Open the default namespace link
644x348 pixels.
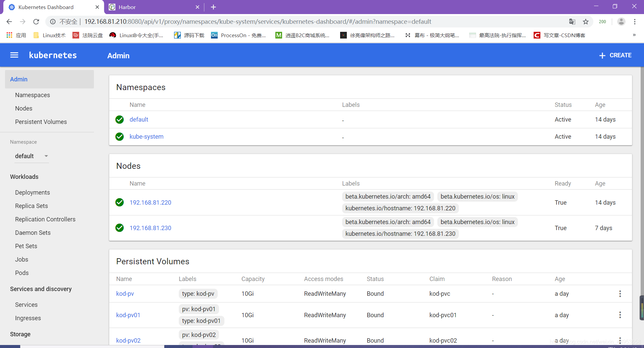[x=139, y=120]
